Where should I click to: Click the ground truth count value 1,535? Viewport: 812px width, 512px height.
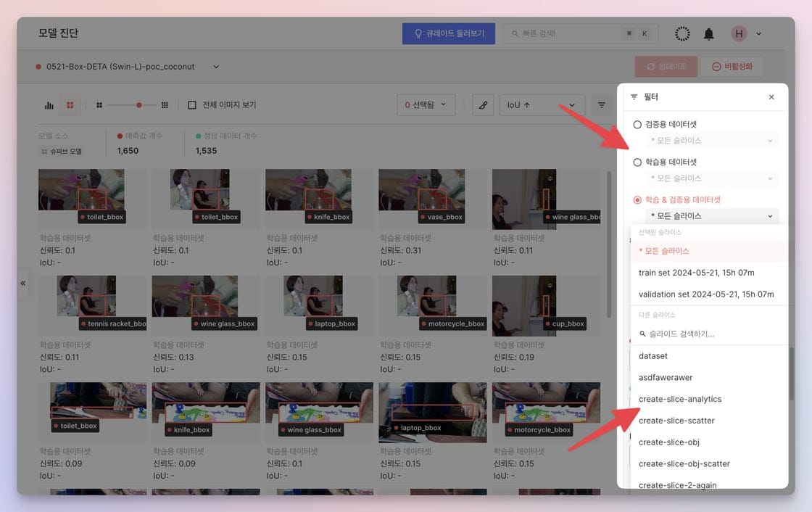pos(206,151)
